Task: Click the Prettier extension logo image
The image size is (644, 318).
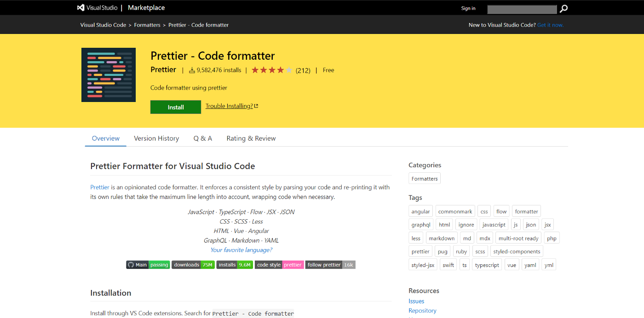Action: pyautogui.click(x=109, y=75)
